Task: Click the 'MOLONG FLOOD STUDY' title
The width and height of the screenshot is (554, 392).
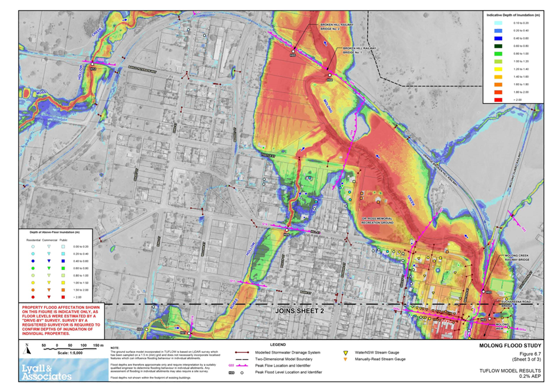Action: click(x=510, y=345)
